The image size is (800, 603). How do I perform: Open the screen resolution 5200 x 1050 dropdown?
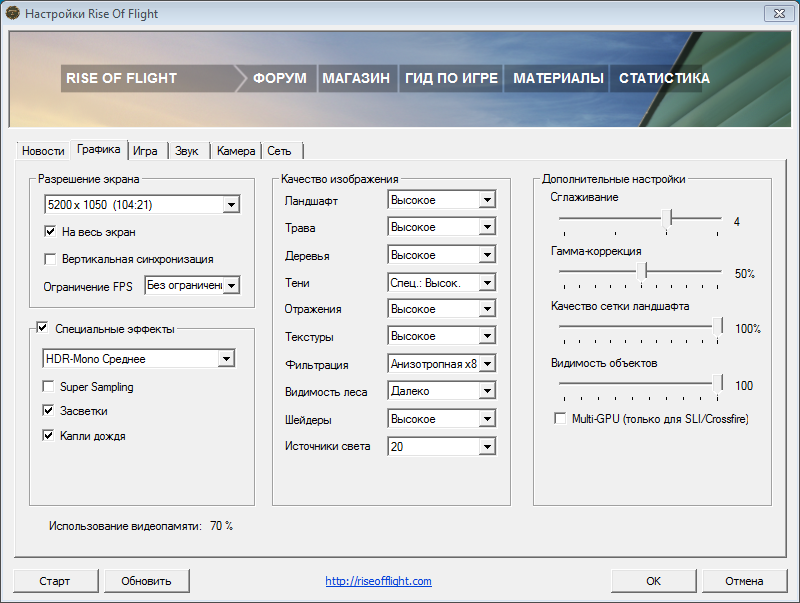tap(142, 205)
